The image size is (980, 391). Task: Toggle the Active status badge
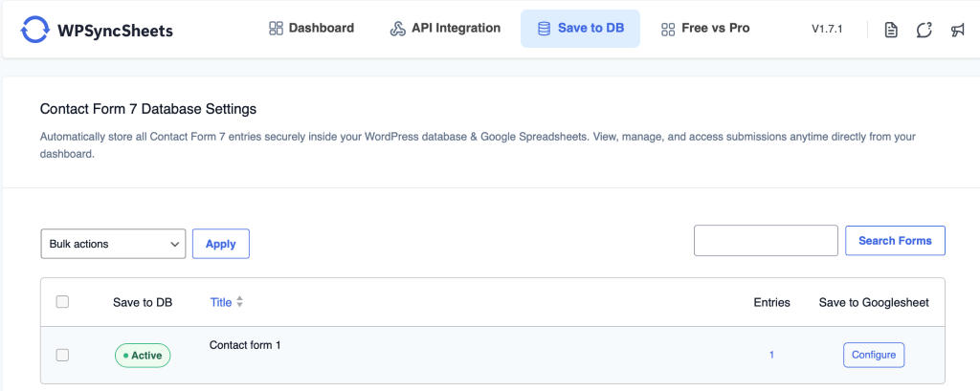(143, 356)
